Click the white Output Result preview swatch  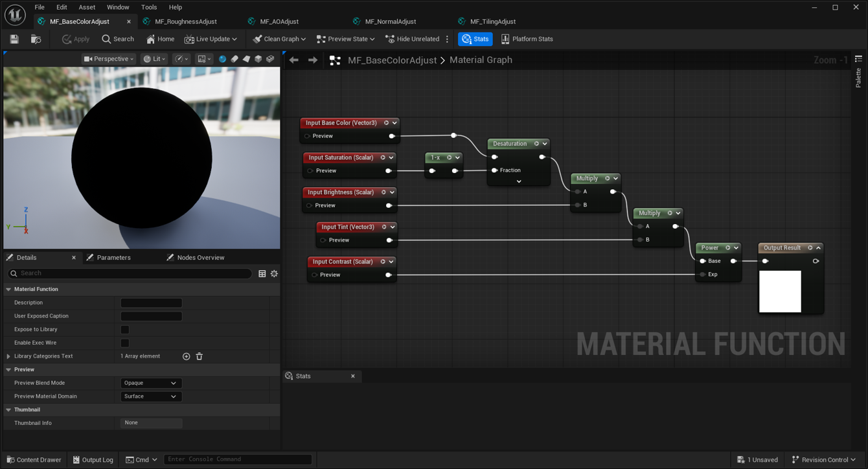780,292
